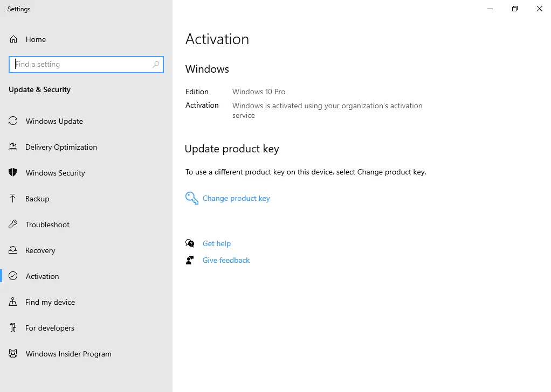Click the Activation checkmark circle icon

point(13,276)
